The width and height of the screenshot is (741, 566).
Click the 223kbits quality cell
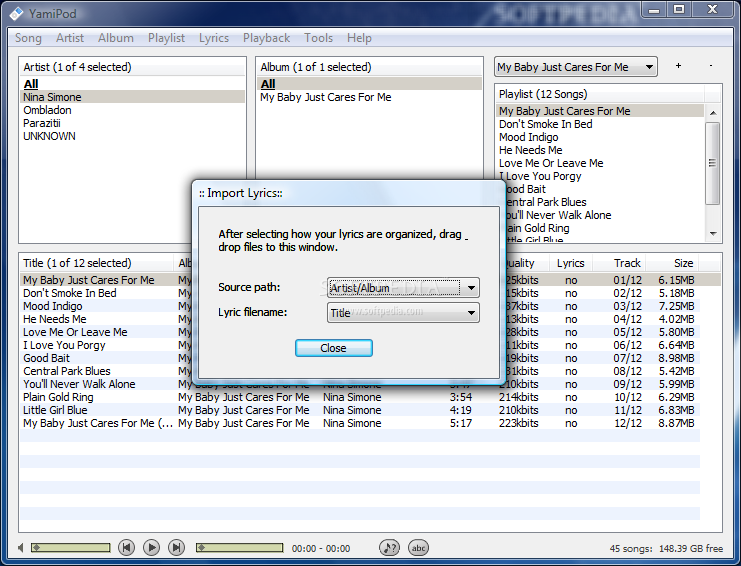click(518, 423)
